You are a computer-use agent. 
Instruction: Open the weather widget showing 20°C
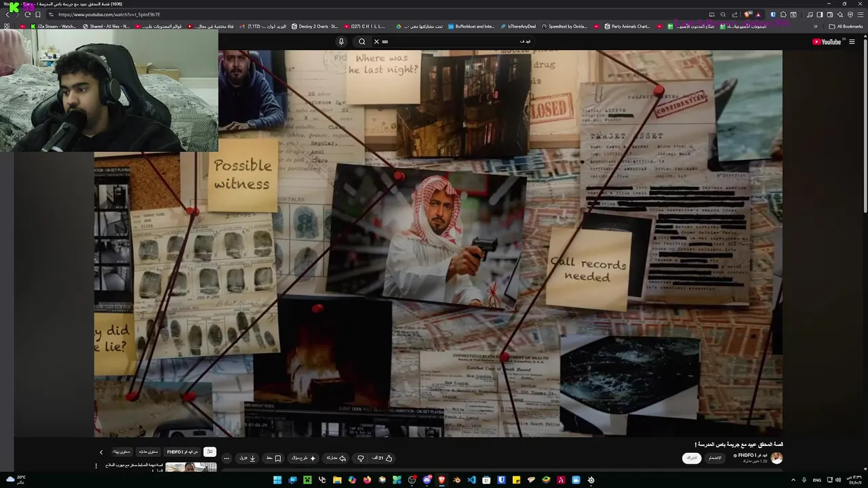click(16, 479)
